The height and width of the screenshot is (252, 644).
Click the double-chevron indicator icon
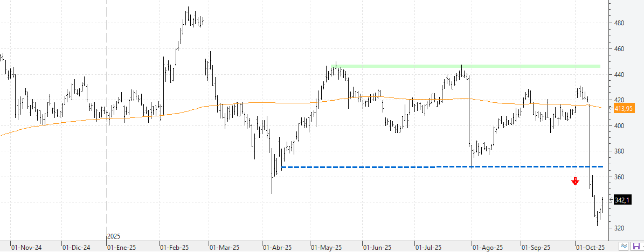point(624,247)
